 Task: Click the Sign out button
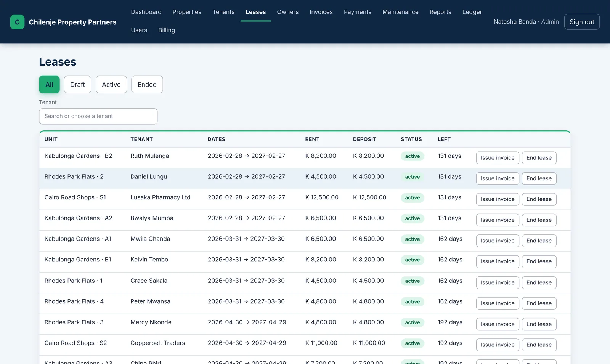(582, 22)
